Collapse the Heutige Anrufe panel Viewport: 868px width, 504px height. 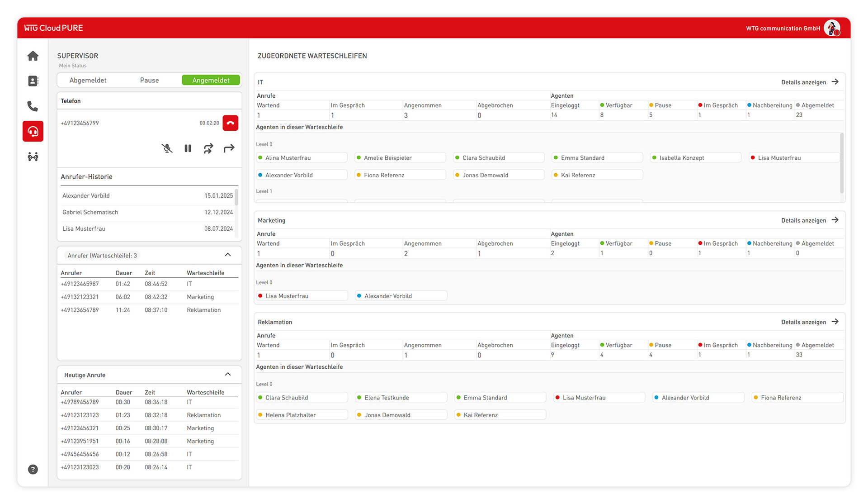pos(228,375)
